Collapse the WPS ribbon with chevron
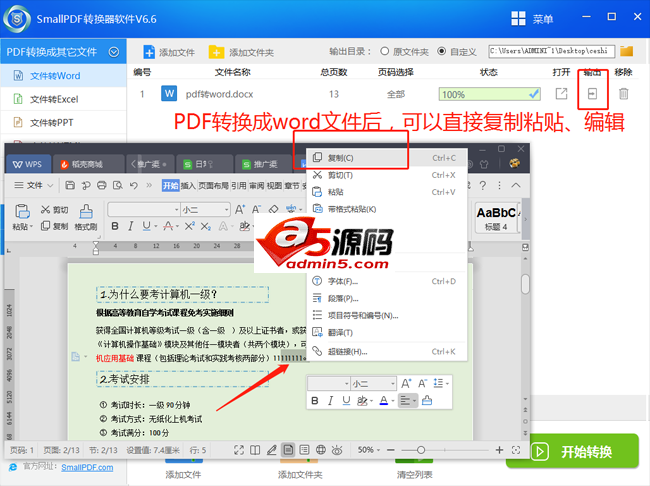 pyautogui.click(x=516, y=185)
